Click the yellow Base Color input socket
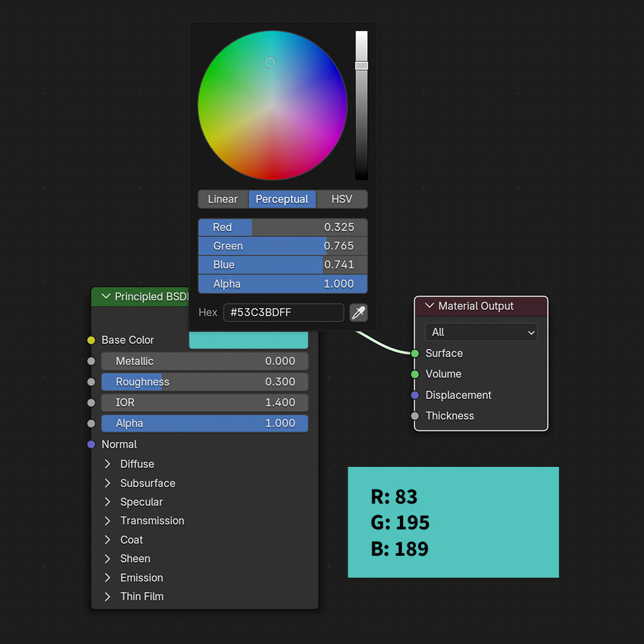Screen dimensions: 644x644 [x=90, y=339]
